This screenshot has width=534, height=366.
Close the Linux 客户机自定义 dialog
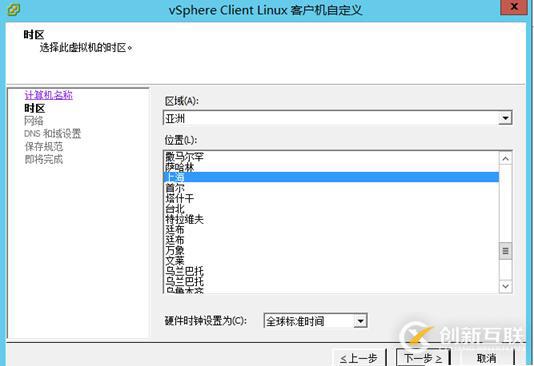[x=514, y=7]
